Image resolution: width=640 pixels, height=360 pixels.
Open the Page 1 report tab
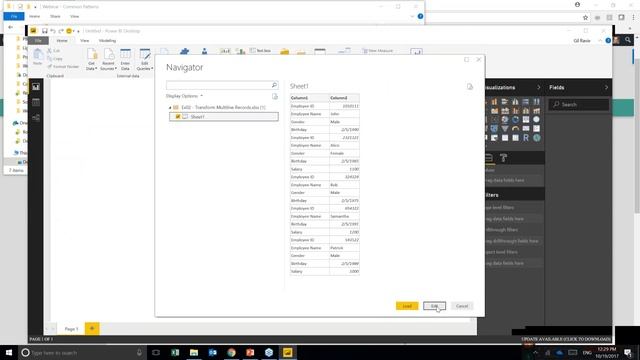point(71,329)
